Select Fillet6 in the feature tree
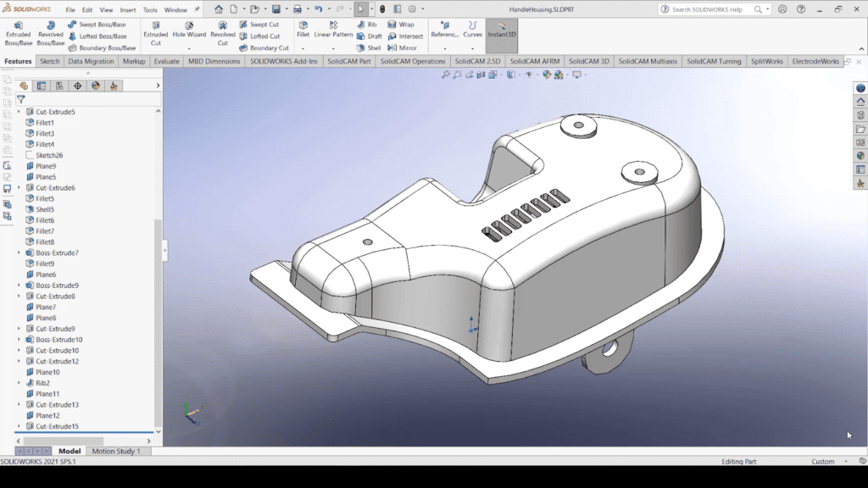 (45, 220)
